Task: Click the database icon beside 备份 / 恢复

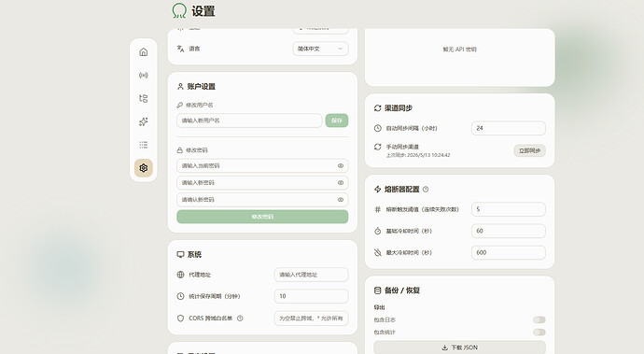Action: point(377,290)
